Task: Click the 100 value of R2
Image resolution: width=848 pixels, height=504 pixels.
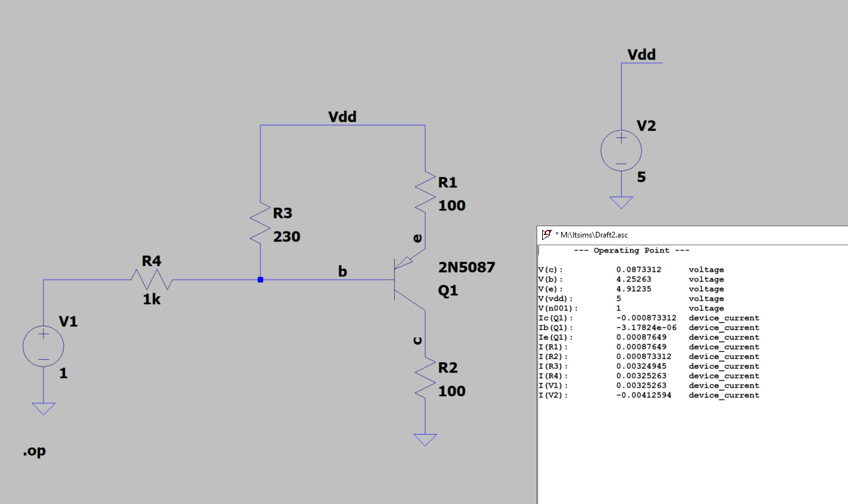Action: [451, 391]
